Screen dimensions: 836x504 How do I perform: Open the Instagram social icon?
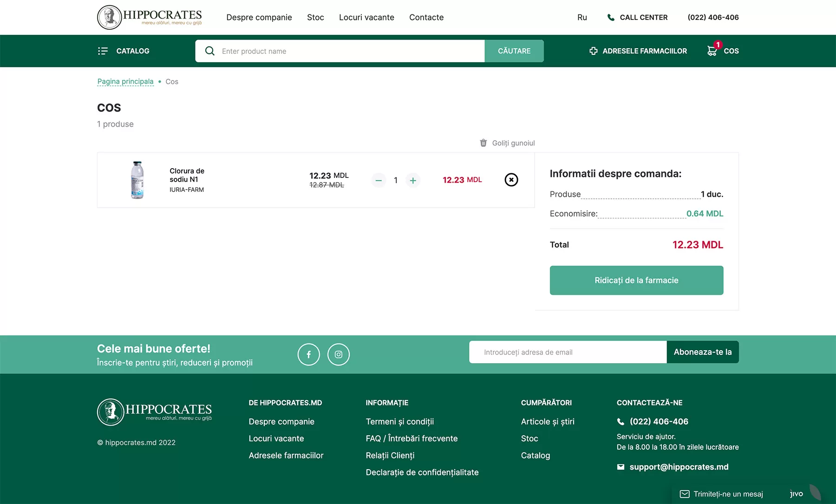point(339,354)
